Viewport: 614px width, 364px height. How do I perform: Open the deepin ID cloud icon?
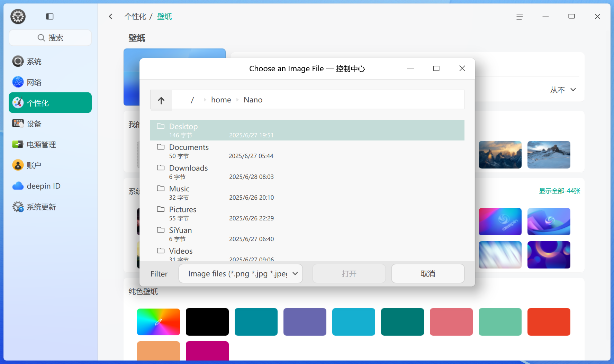18,186
